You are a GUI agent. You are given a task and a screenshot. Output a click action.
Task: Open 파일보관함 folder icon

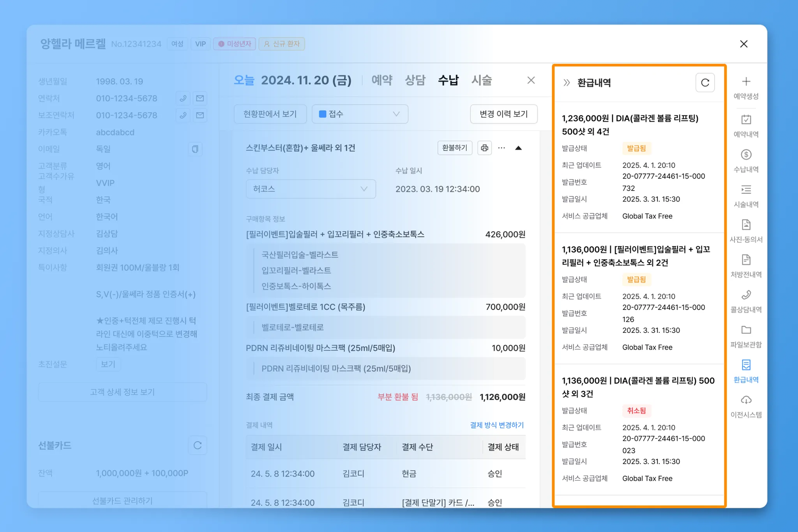[x=746, y=330]
